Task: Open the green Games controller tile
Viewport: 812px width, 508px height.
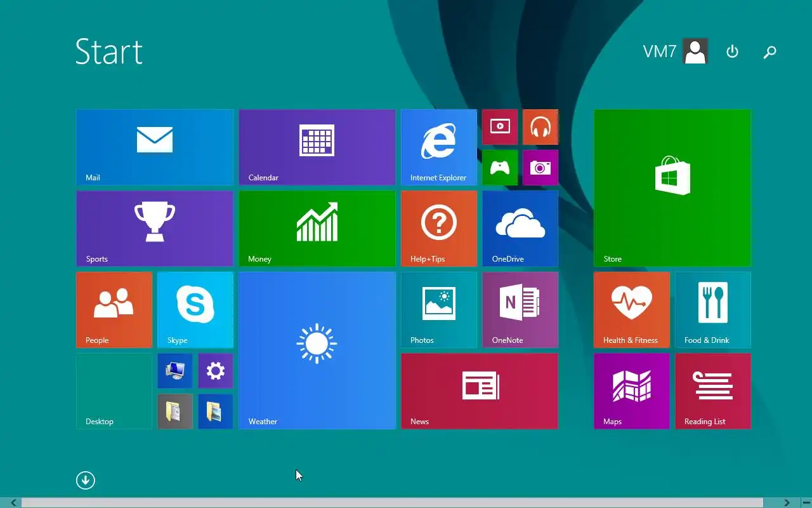Action: click(500, 168)
